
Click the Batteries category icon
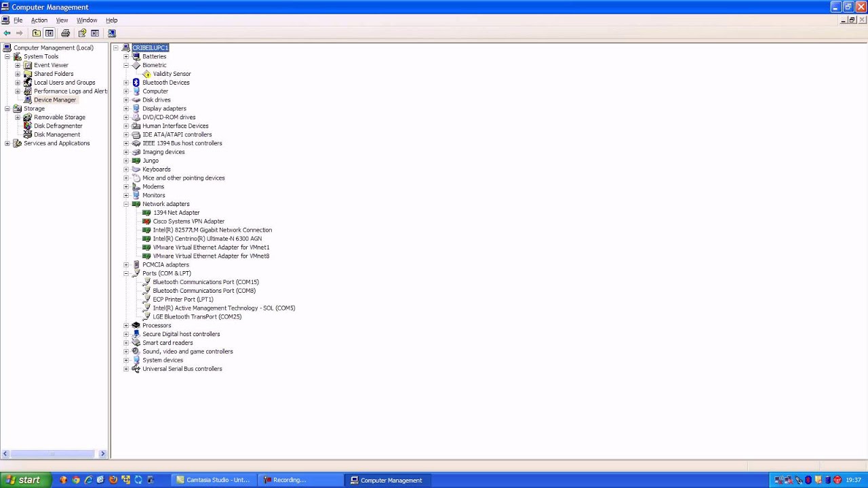pyautogui.click(x=136, y=56)
